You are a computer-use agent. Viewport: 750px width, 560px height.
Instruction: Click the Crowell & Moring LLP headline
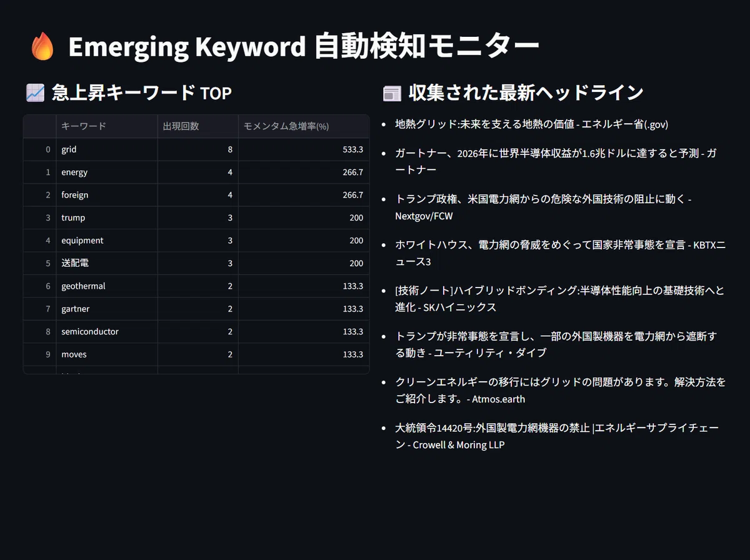[x=557, y=436]
